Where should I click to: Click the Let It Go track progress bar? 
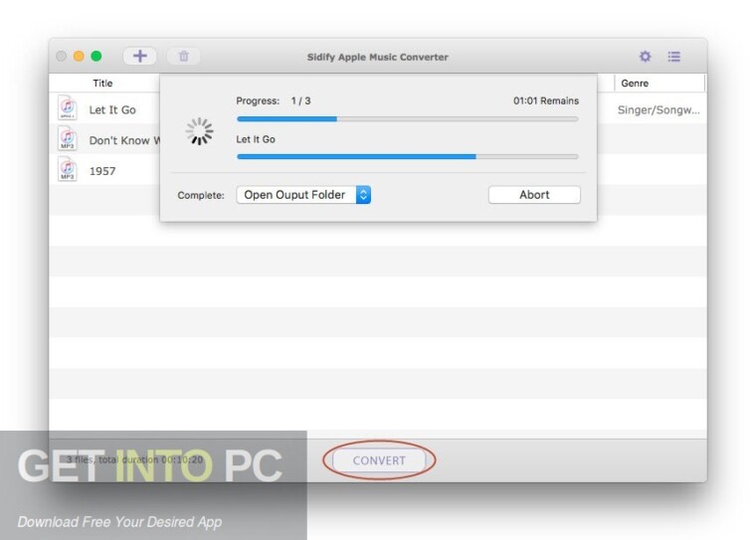pyautogui.click(x=408, y=156)
